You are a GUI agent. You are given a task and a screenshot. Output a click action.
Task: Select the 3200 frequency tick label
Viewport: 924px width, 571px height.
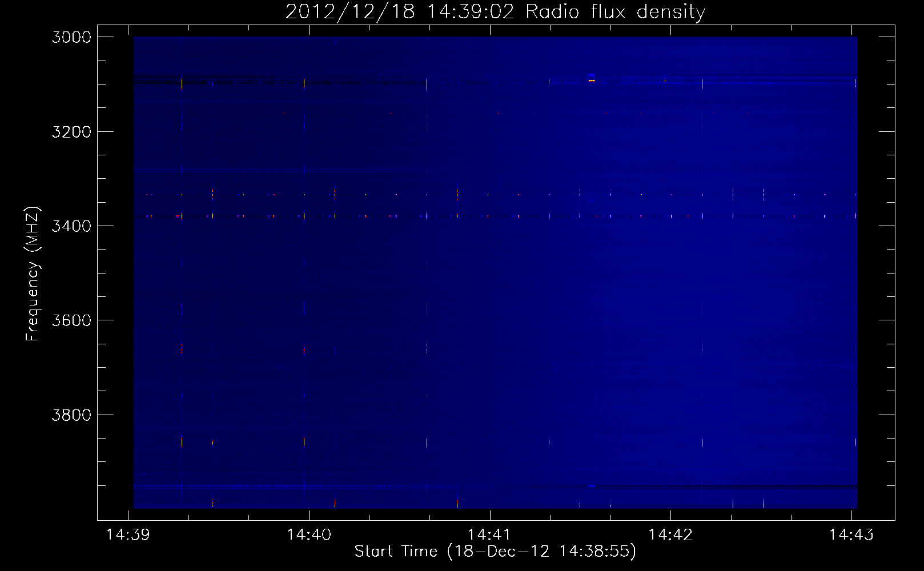click(x=71, y=132)
